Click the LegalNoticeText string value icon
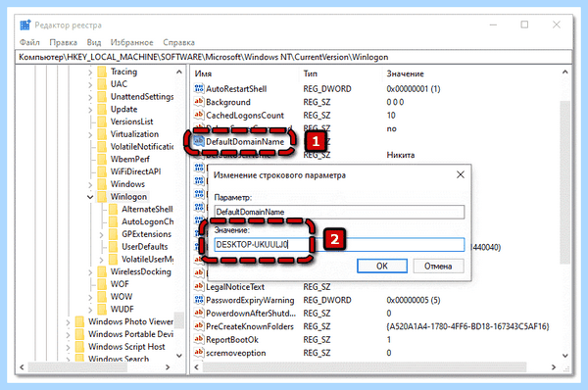This screenshot has width=588, height=390. [199, 286]
